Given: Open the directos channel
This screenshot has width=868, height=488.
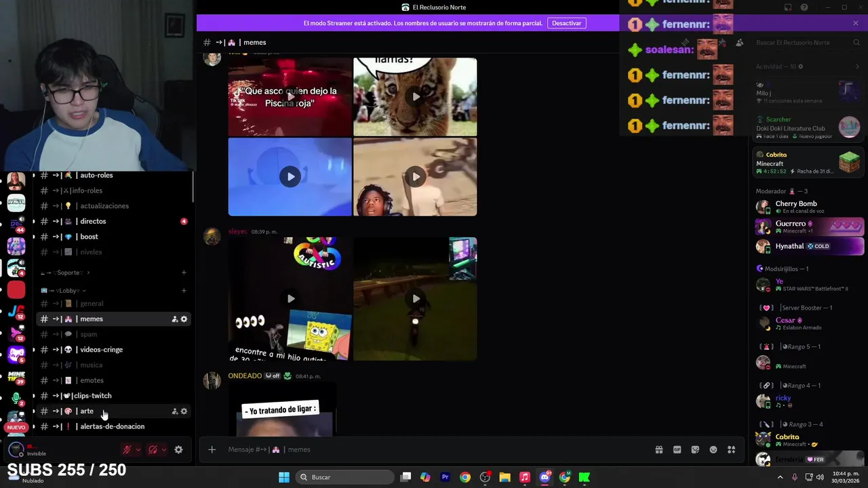Looking at the screenshot, I should click(113, 221).
